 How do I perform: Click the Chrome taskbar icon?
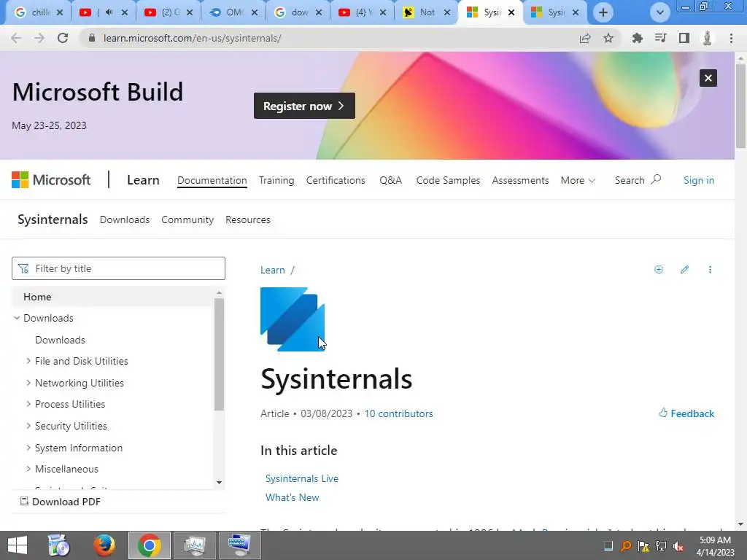[x=149, y=545]
